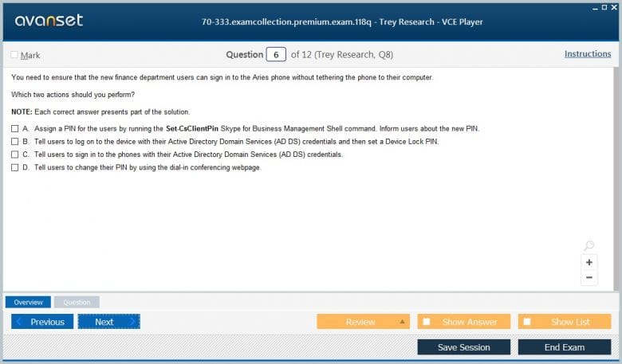The height and width of the screenshot is (364, 622).
Task: Click answer D text about dial-in conferencing
Action: [x=148, y=167]
